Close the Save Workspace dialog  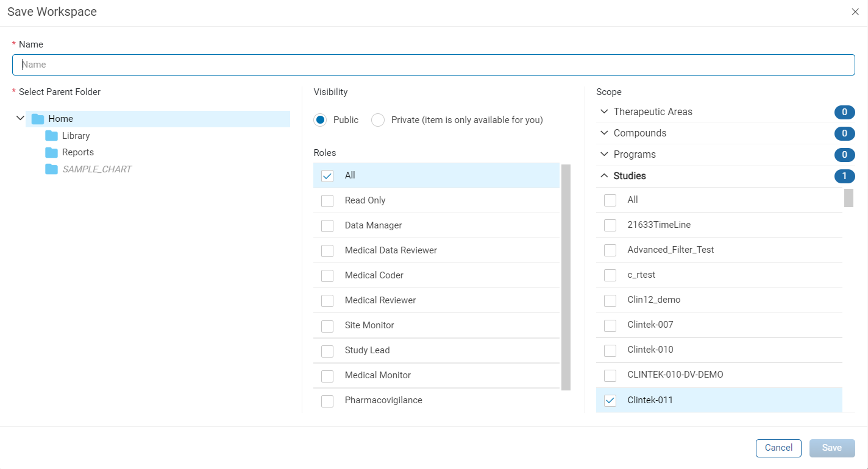pos(855,12)
